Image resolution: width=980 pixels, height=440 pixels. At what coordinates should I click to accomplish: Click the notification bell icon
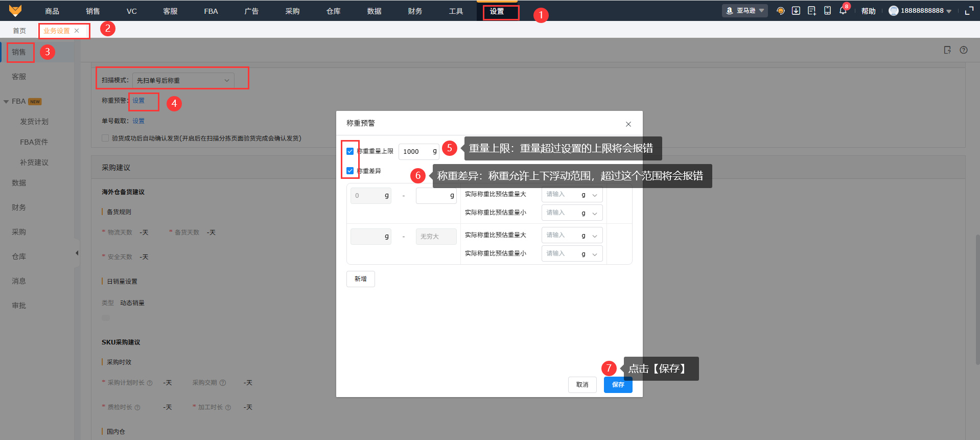pyautogui.click(x=843, y=11)
